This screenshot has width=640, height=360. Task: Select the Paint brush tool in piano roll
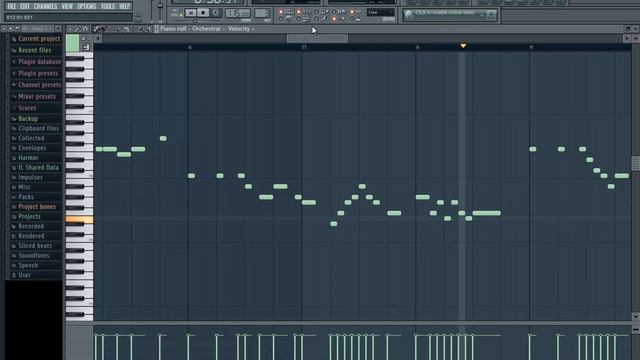coord(103,29)
